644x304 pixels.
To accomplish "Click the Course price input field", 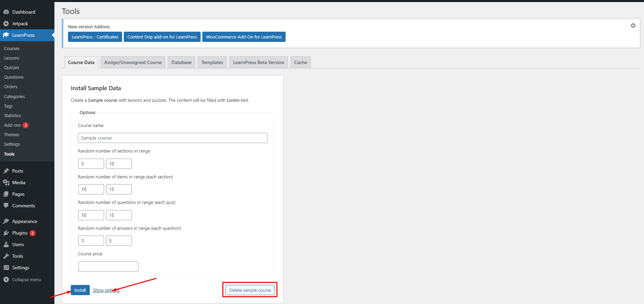I will click(108, 267).
